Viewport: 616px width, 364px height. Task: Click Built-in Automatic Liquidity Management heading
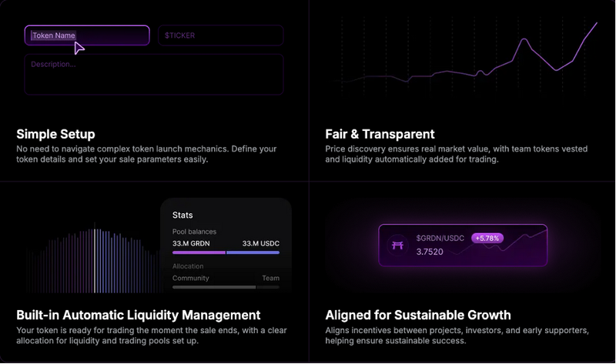click(138, 315)
